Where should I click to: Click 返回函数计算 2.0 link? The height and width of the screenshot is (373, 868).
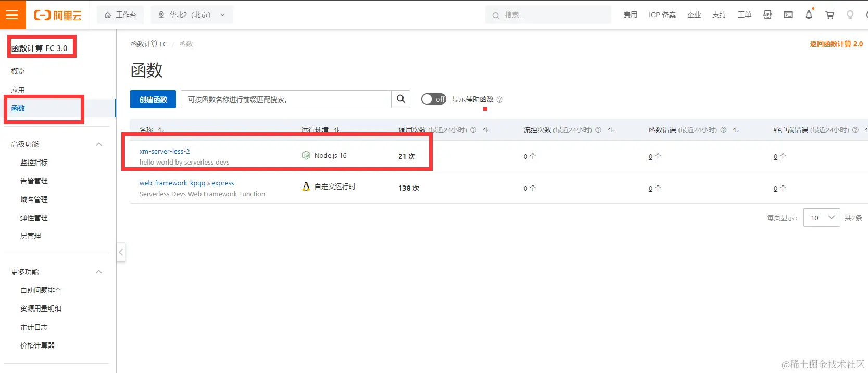pyautogui.click(x=836, y=44)
